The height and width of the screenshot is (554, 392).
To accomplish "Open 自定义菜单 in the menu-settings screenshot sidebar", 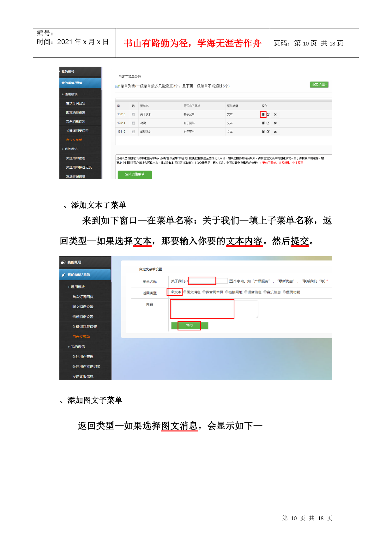I will coord(81,337).
